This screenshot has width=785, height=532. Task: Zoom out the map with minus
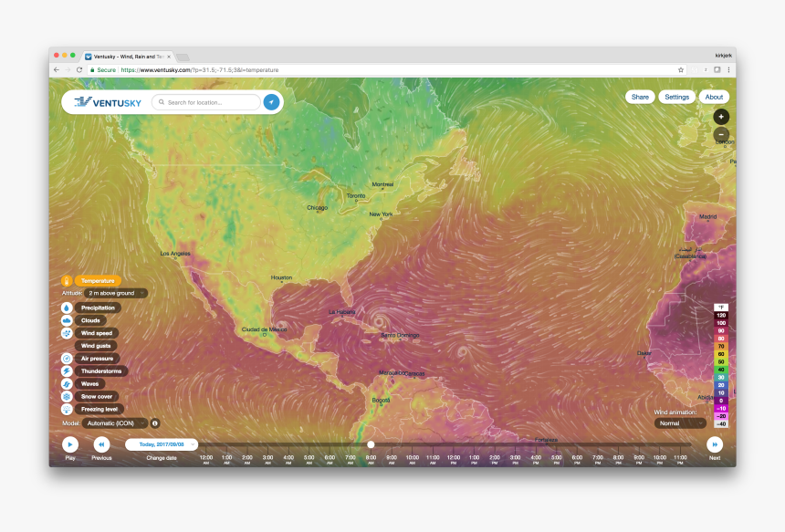(721, 134)
